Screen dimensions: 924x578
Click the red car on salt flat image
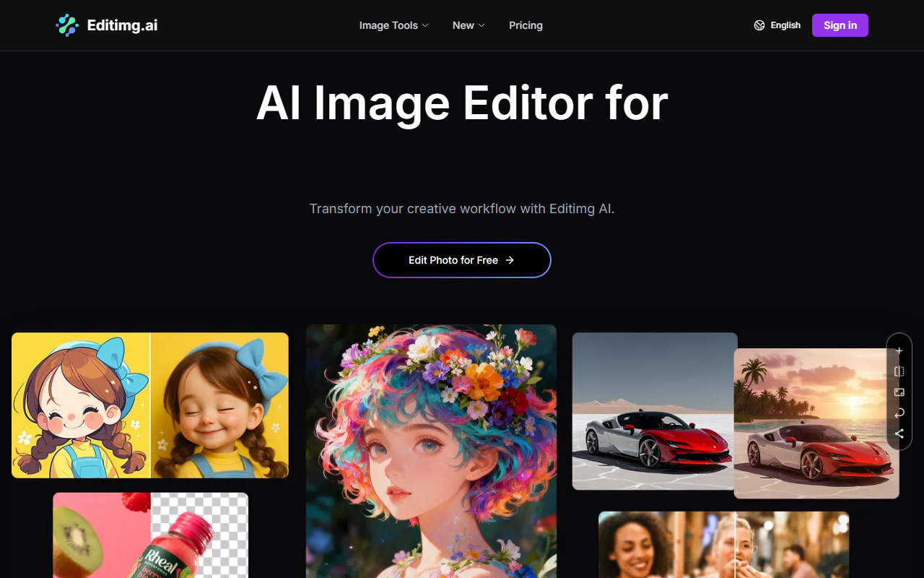[653, 411]
